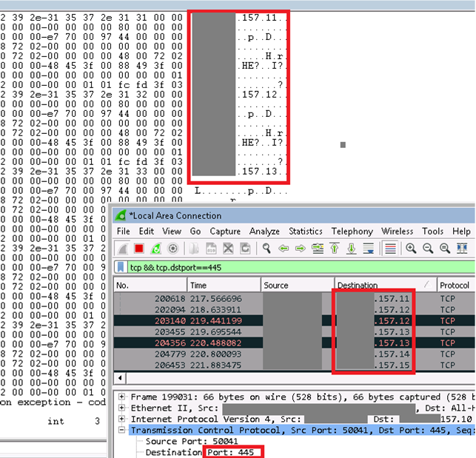Open the Analyze menu
This screenshot has height=458, width=476.
pos(264,232)
